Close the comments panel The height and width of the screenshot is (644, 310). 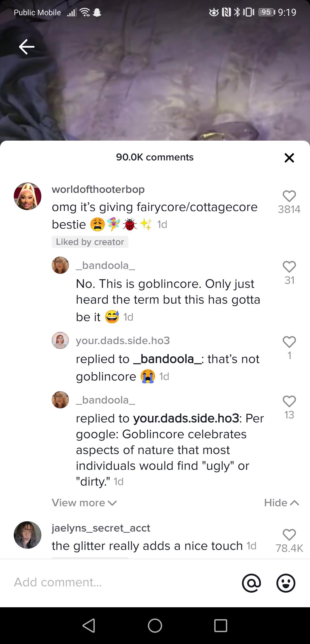click(x=289, y=157)
